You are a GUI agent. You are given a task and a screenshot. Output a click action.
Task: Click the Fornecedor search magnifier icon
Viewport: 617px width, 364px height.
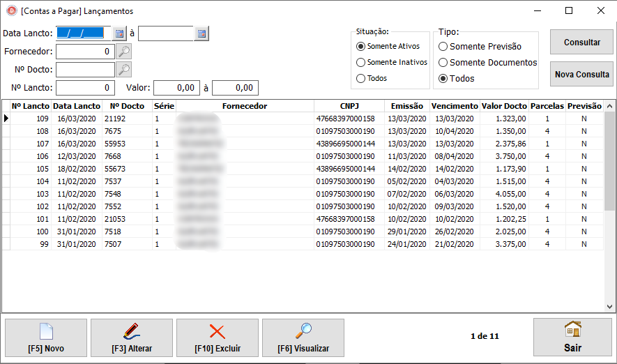123,52
